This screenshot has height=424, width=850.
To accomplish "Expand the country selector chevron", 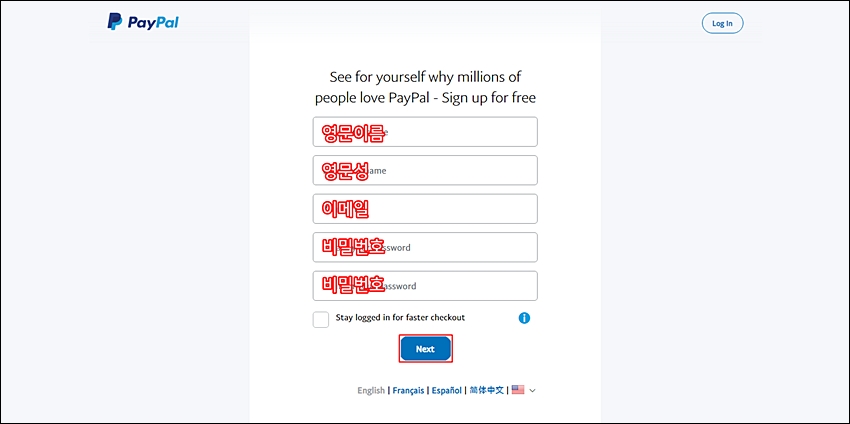I will [532, 390].
